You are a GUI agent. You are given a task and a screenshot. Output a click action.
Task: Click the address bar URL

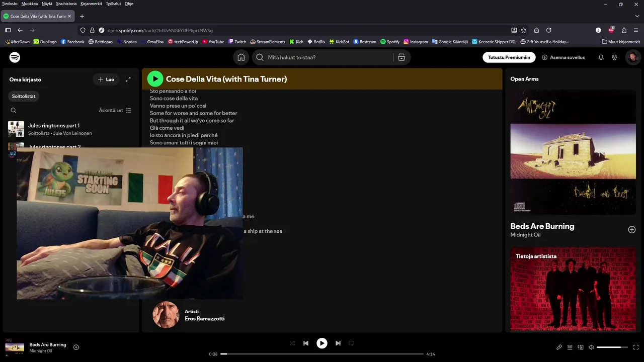pyautogui.click(x=160, y=30)
